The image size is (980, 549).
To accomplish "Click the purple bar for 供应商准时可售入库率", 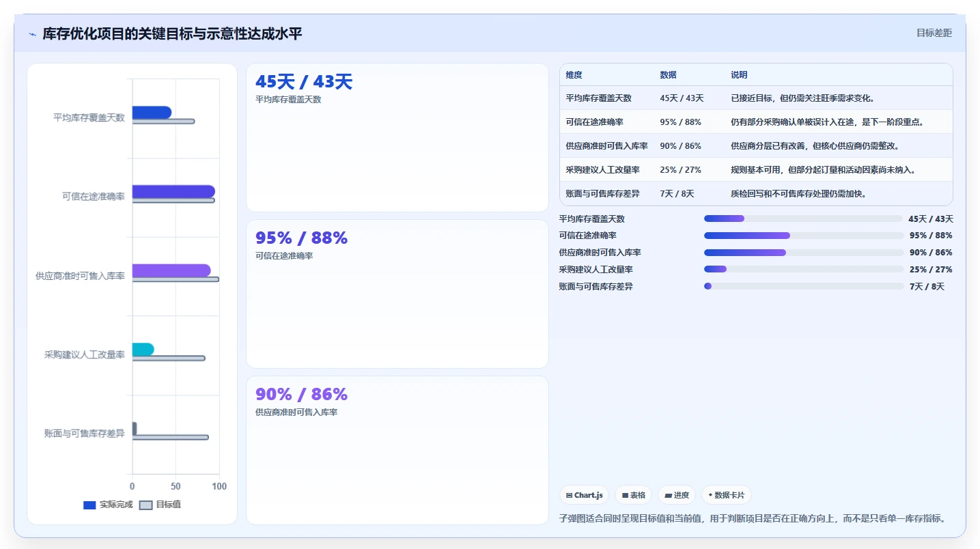I will pos(171,270).
